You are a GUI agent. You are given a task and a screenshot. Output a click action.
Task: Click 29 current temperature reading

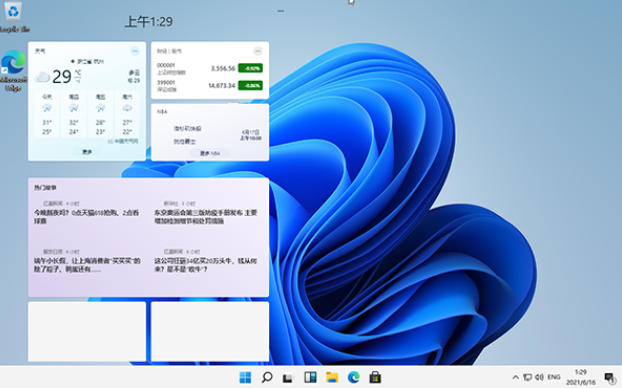coord(62,77)
